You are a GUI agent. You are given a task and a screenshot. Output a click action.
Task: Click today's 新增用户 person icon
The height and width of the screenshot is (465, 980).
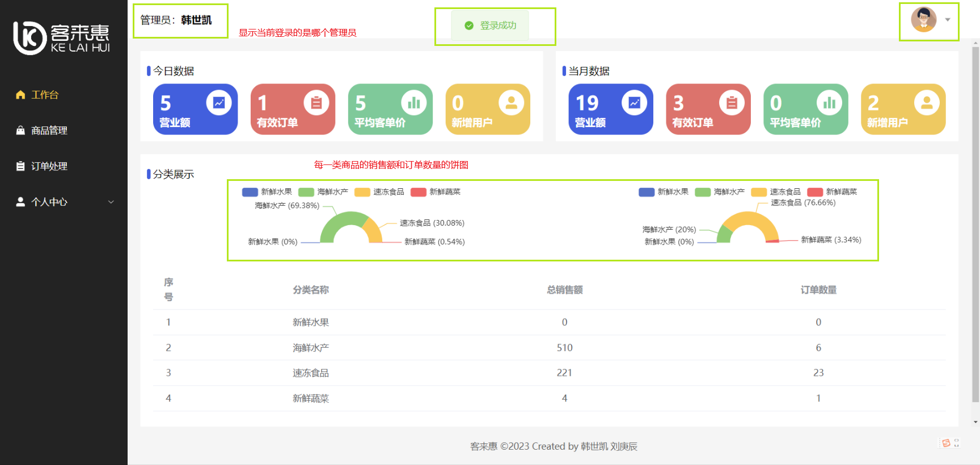tap(512, 103)
